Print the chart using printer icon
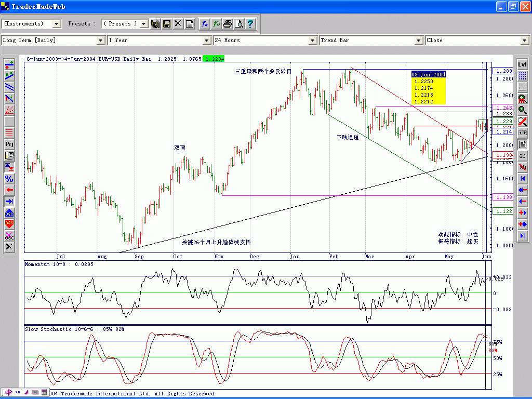532x399 pixels. click(228, 24)
